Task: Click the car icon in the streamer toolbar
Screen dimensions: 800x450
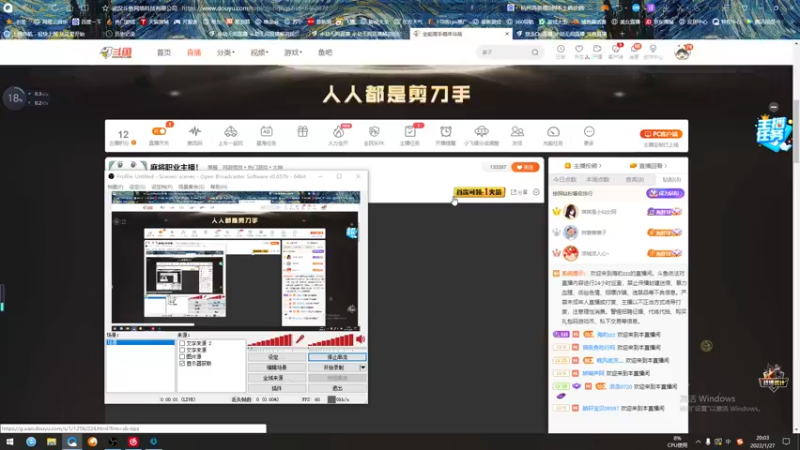Action: [231, 132]
